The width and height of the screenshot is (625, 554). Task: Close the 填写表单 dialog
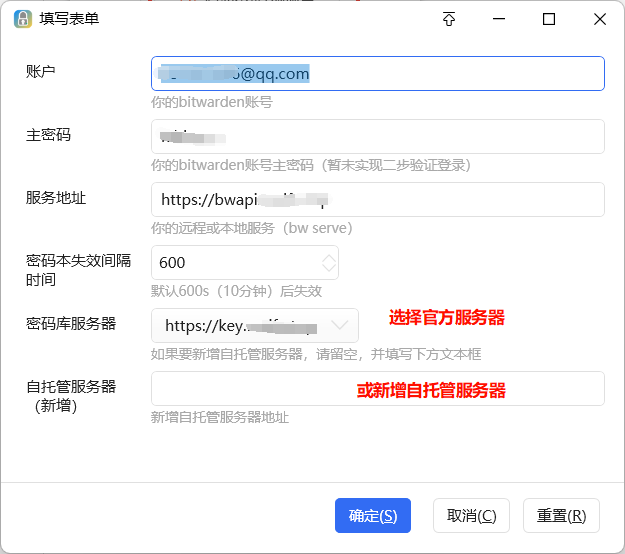pos(599,19)
